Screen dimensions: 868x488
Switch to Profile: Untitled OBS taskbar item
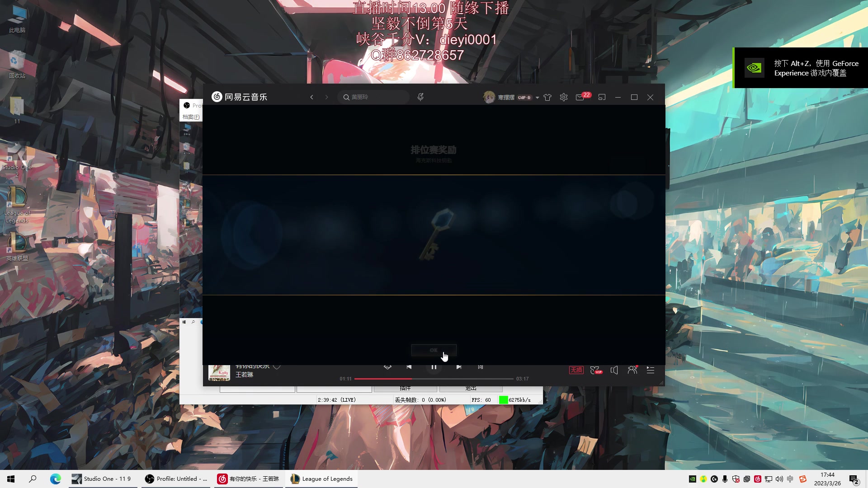click(176, 479)
